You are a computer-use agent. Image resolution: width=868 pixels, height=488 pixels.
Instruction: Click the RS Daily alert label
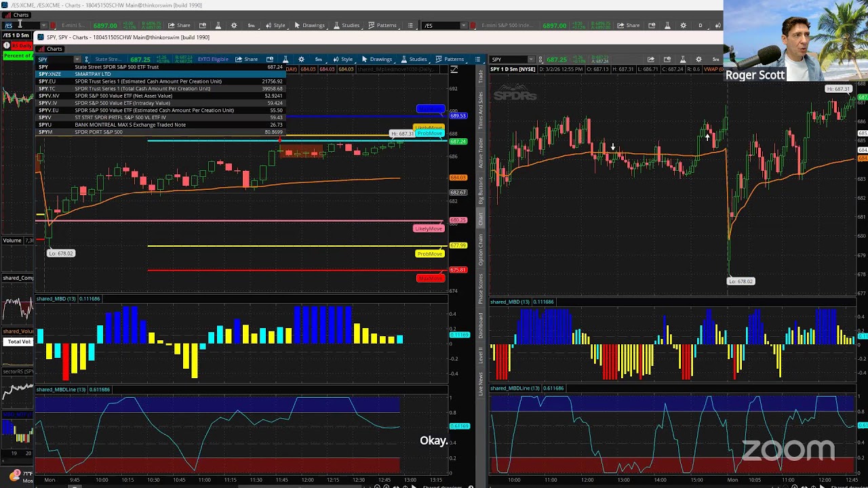(21, 45)
